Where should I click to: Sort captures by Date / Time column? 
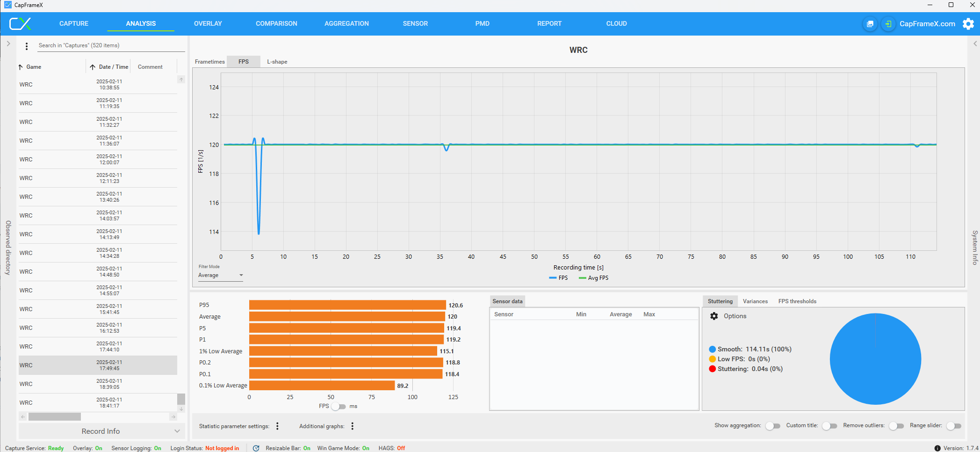click(x=113, y=67)
